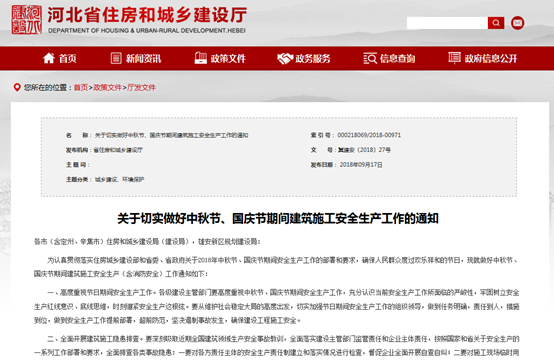
Task: Open the 政务服务 navigation menu item
Action: point(304,59)
